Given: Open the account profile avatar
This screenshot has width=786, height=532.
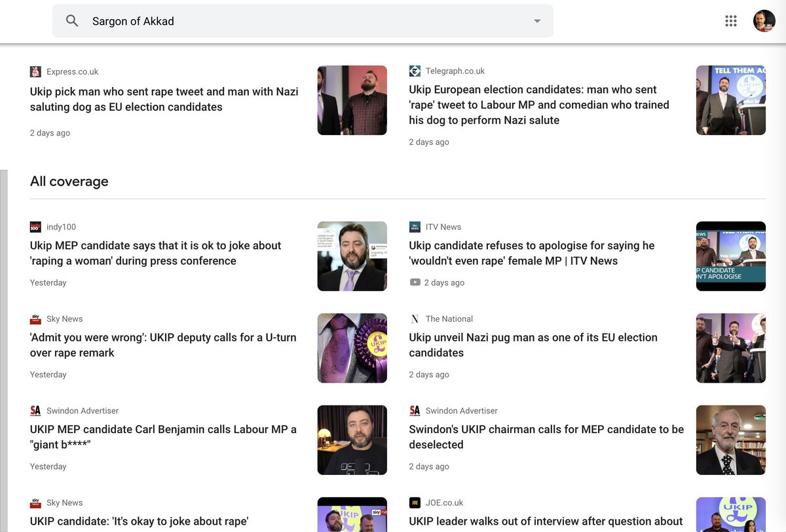Looking at the screenshot, I should 764,21.
